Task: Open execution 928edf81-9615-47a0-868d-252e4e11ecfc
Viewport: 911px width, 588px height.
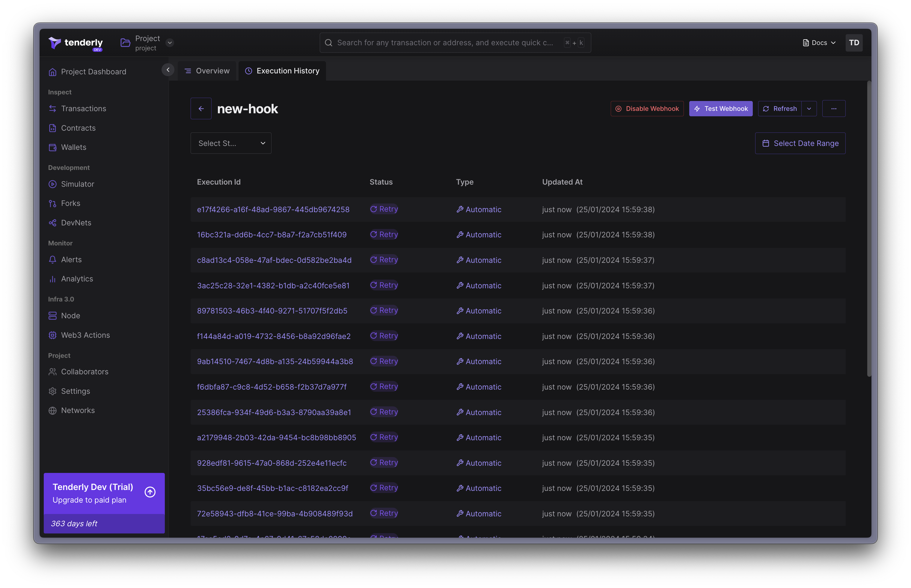Action: coord(272,463)
